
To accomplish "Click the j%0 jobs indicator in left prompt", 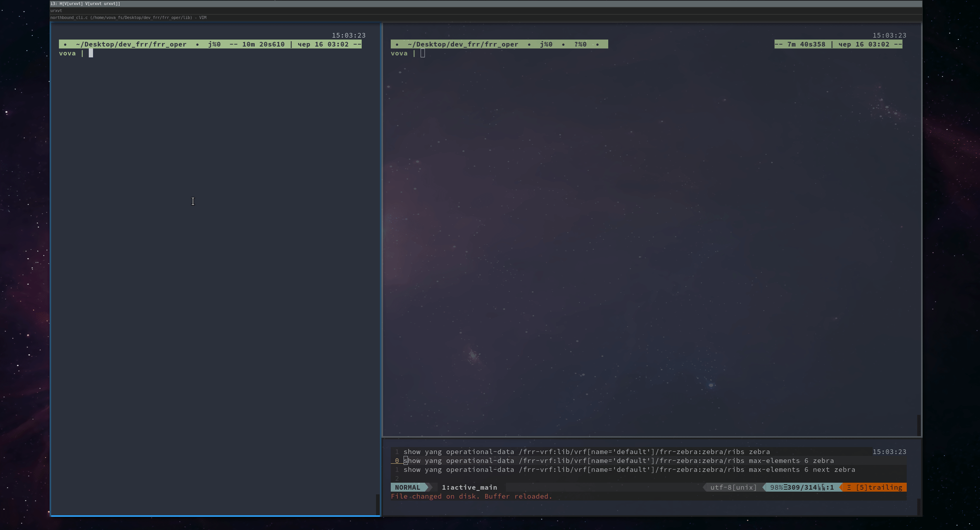I will click(214, 44).
